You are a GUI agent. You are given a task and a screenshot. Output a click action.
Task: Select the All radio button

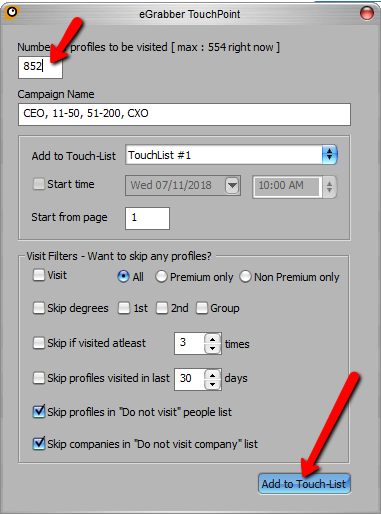tap(123, 276)
